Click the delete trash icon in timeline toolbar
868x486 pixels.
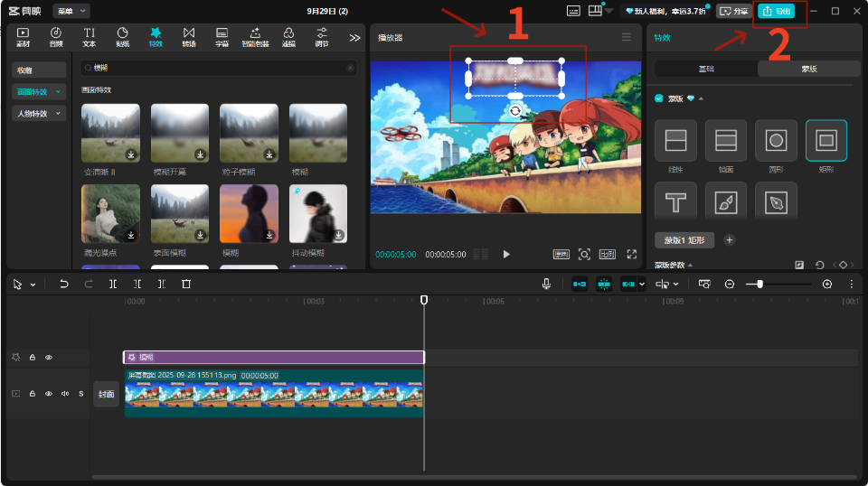186,284
